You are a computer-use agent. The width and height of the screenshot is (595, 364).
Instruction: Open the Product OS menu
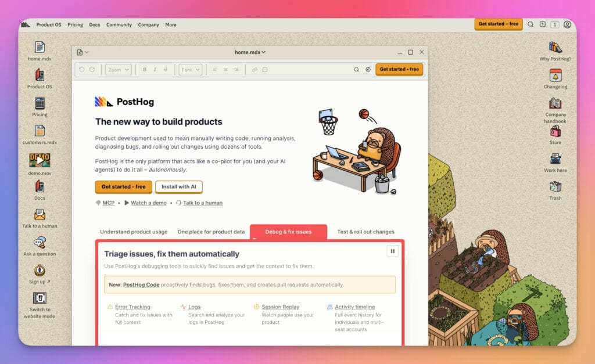click(x=49, y=24)
